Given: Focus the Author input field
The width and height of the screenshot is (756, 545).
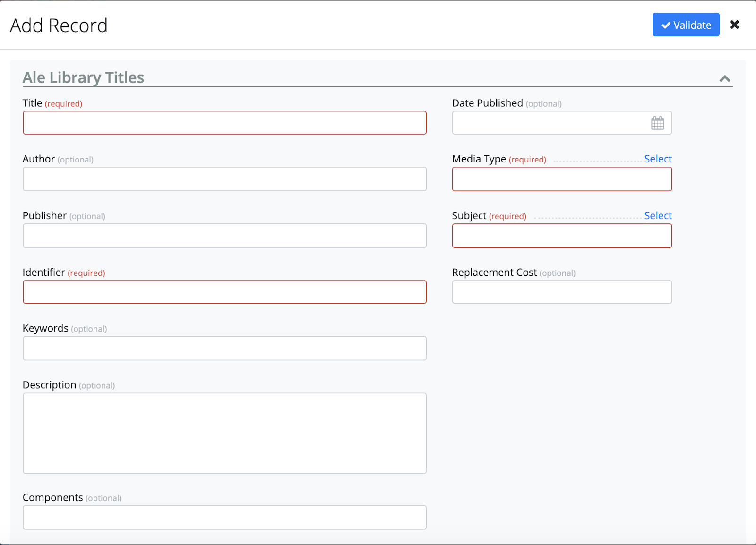Looking at the screenshot, I should 224,179.
